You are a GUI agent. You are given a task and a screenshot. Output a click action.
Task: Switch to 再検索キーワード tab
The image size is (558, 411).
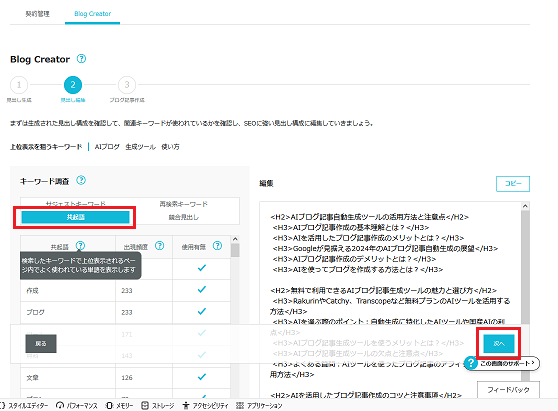183,204
